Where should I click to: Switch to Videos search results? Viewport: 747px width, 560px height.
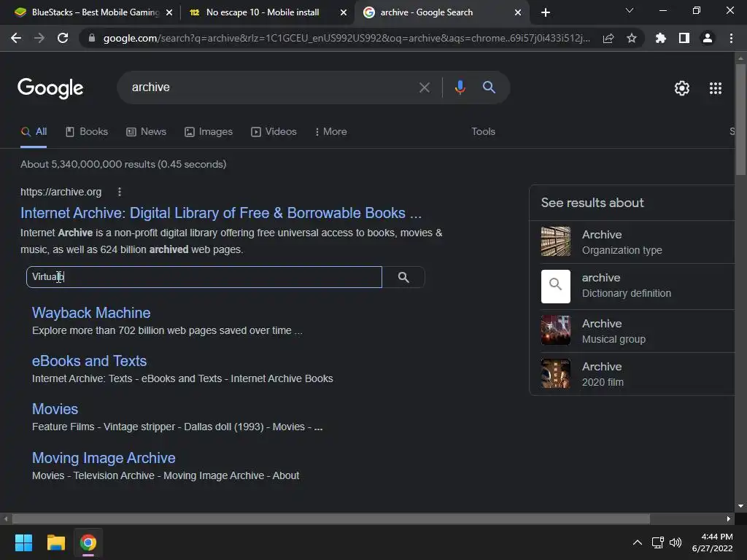coord(274,132)
